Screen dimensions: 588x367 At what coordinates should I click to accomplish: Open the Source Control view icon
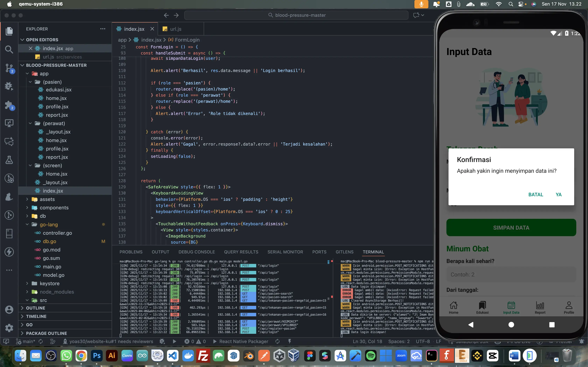[9, 68]
